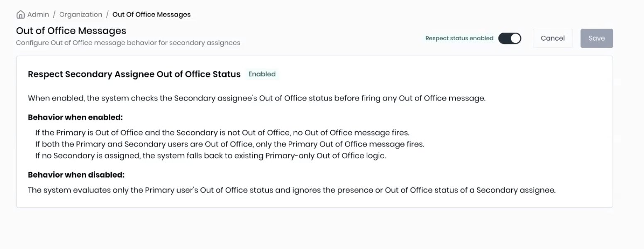Viewport: 644px width, 249px height.
Task: Click the Enabled status badge
Action: tap(262, 74)
